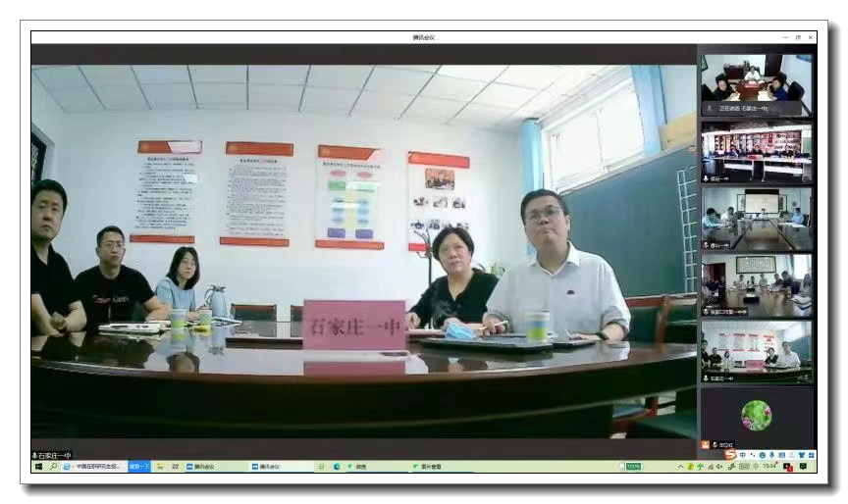The image size is (848, 504).
Task: Click the 100% battery indicator in taskbar
Action: pos(633,467)
